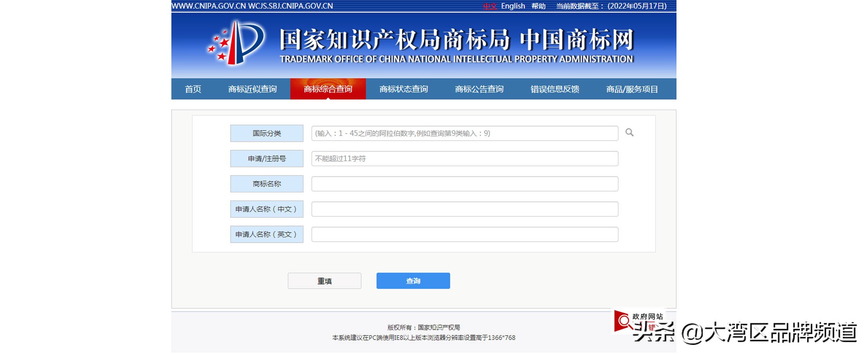Image resolution: width=868 pixels, height=354 pixels.
Task: Click the 国家知识产权局商标局 中国商标网 banner title
Action: click(x=457, y=39)
